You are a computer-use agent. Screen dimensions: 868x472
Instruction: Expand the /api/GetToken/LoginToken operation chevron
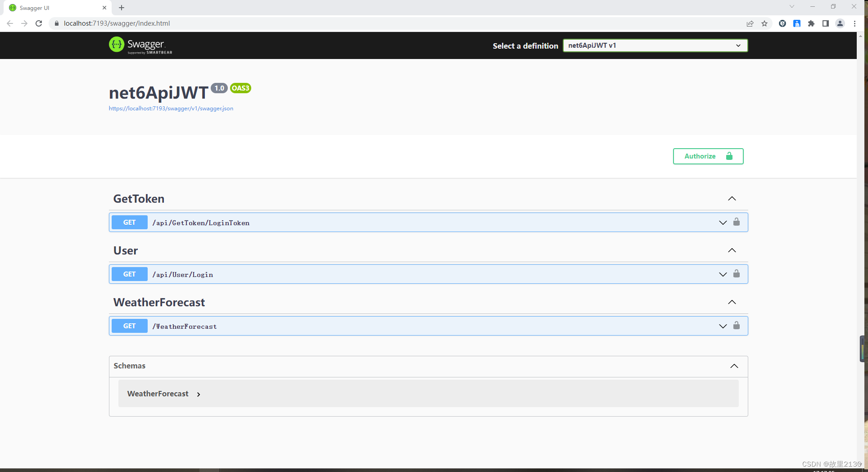tap(723, 222)
